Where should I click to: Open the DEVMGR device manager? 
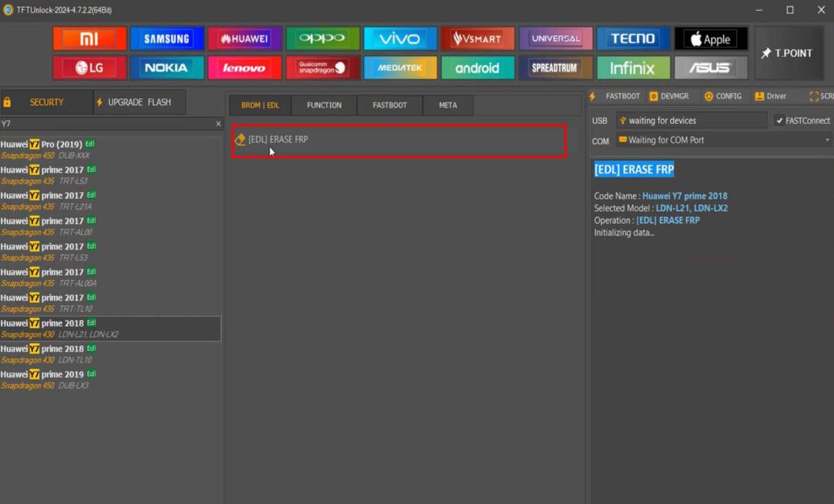[x=669, y=96]
